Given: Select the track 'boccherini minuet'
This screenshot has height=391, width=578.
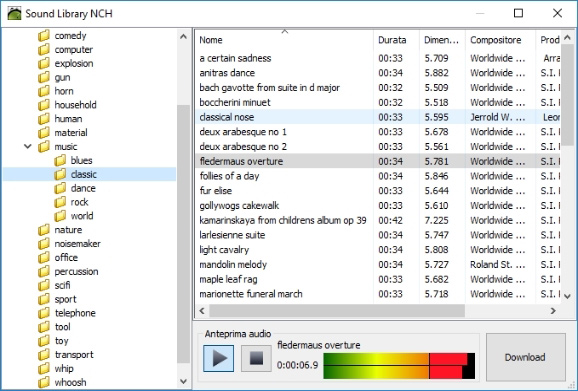Looking at the screenshot, I should [235, 102].
